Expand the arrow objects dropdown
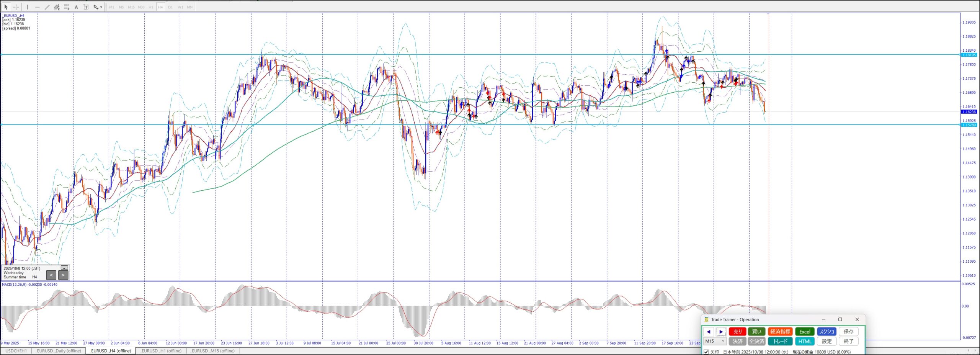Image resolution: width=980 pixels, height=355 pixels. pyautogui.click(x=101, y=7)
